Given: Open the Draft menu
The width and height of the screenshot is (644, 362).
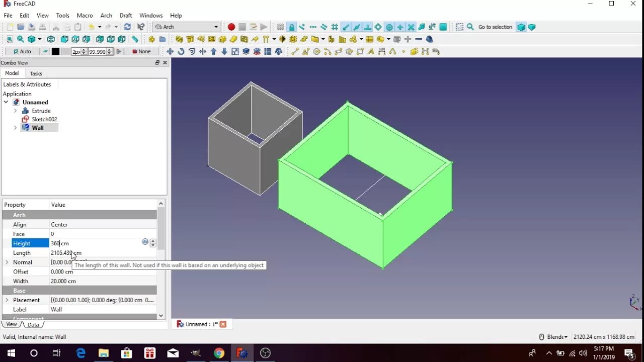Looking at the screenshot, I should [x=126, y=16].
